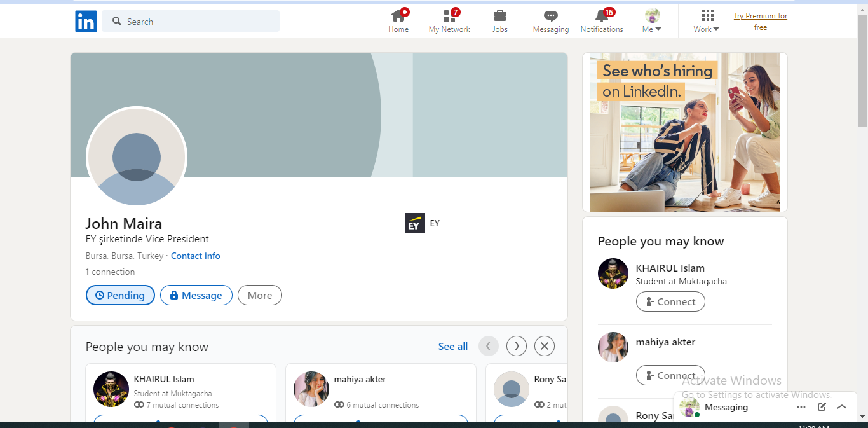The height and width of the screenshot is (428, 868).
Task: Open the EY company logo
Action: click(415, 223)
